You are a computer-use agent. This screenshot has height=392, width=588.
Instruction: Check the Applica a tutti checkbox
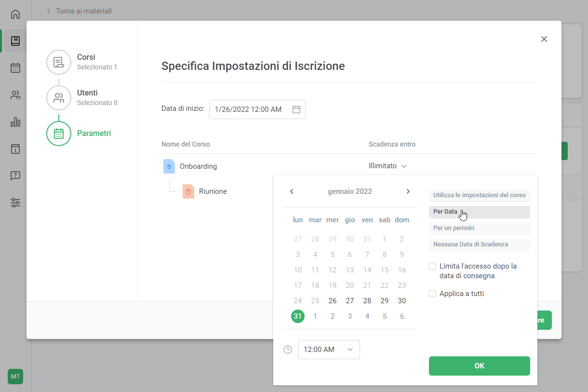pyautogui.click(x=432, y=294)
